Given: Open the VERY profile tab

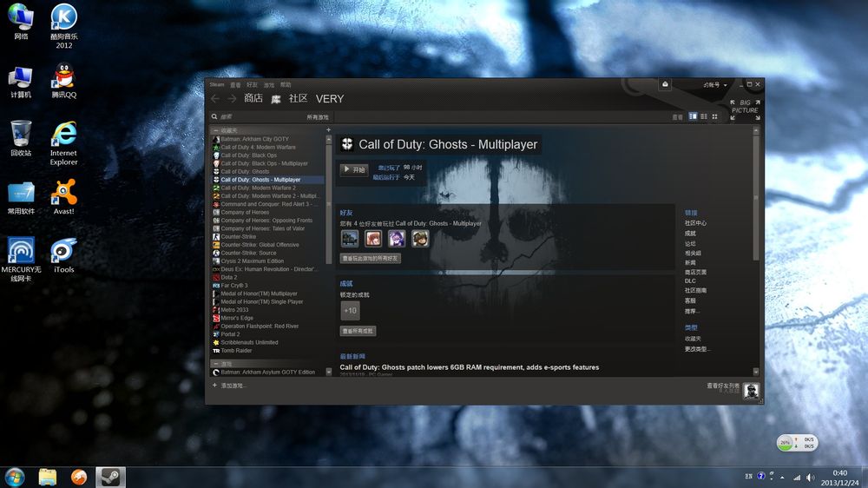Looking at the screenshot, I should pos(330,99).
